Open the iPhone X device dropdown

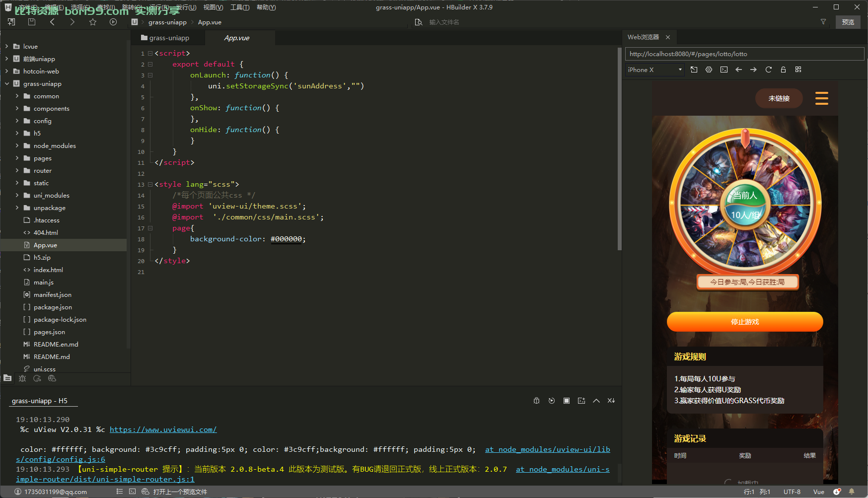655,70
